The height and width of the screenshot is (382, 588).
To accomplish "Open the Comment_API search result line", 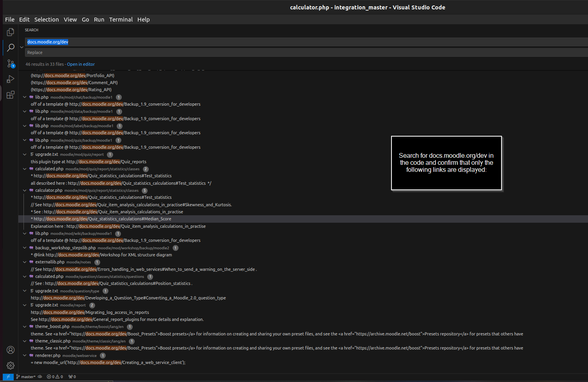I will point(74,83).
